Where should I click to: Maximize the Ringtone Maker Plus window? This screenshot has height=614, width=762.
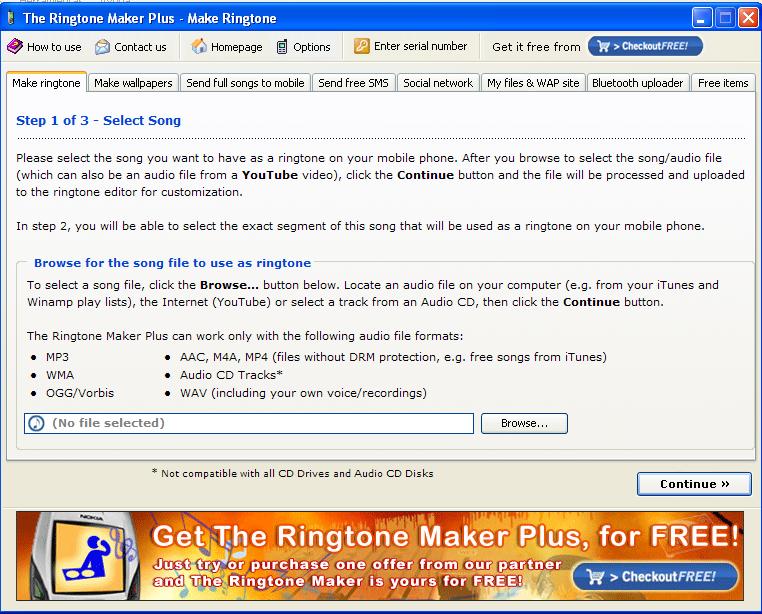point(726,18)
